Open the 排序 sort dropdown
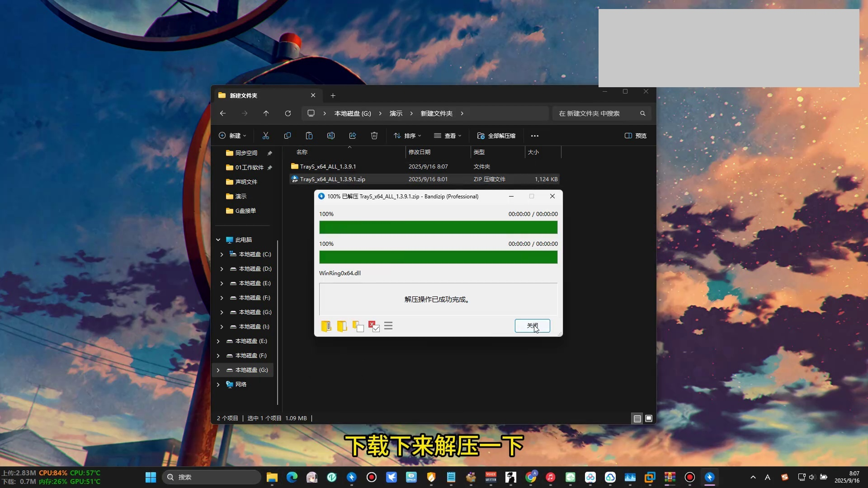This screenshot has width=868, height=488. pos(407,136)
